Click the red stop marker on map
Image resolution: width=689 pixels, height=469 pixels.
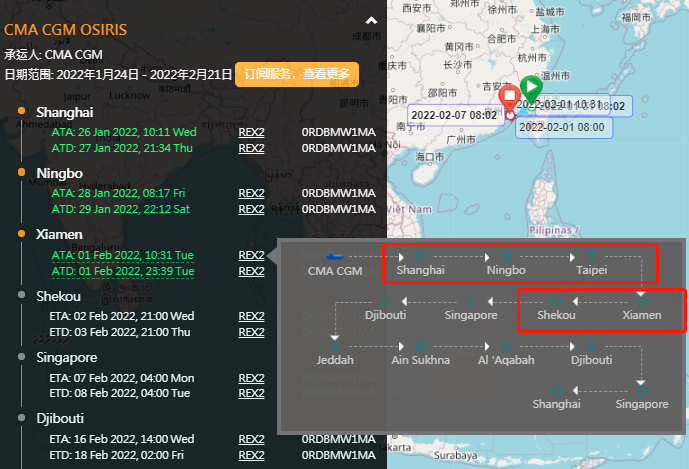coord(509,99)
